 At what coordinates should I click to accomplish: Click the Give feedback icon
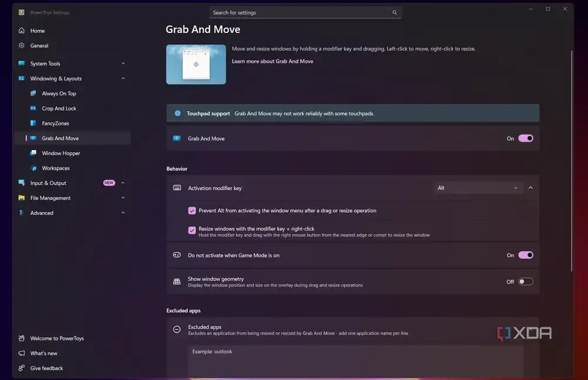pyautogui.click(x=22, y=368)
